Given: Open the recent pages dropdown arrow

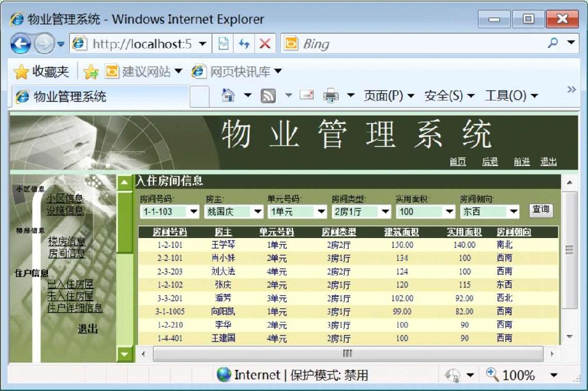Looking at the screenshot, I should (61, 44).
